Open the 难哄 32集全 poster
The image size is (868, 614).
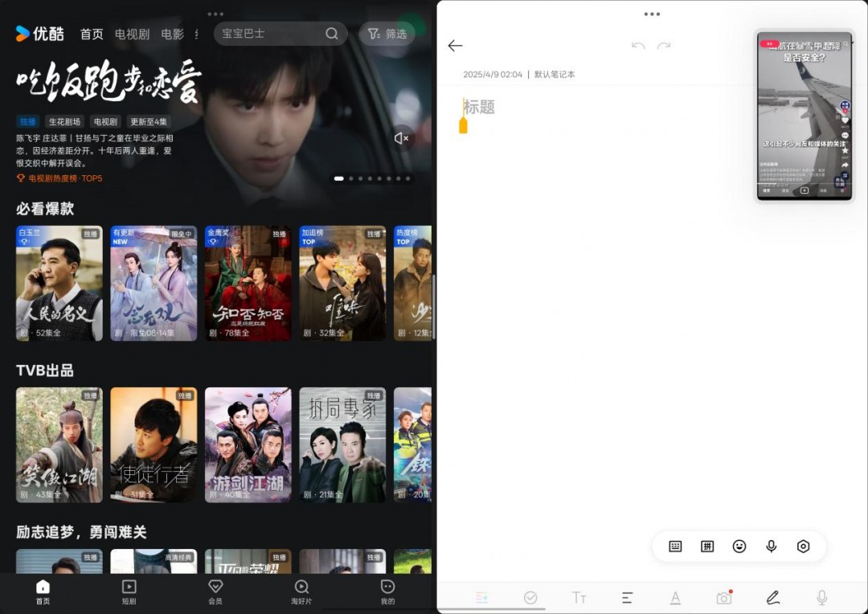point(342,283)
